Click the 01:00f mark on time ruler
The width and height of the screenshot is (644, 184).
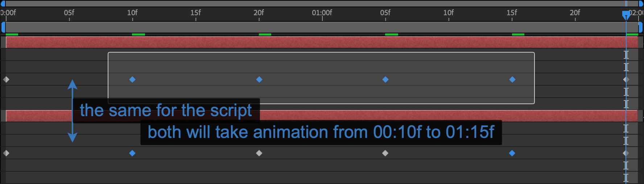322,13
